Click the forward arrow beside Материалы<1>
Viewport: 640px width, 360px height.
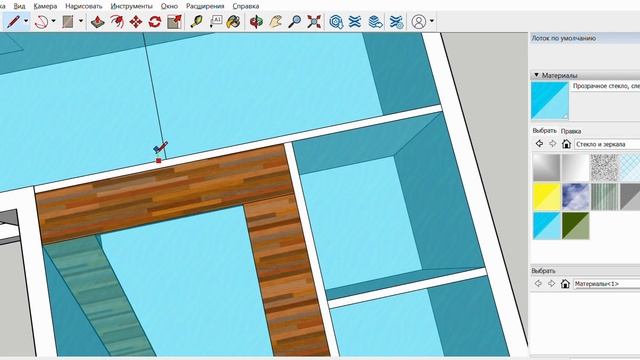click(551, 283)
